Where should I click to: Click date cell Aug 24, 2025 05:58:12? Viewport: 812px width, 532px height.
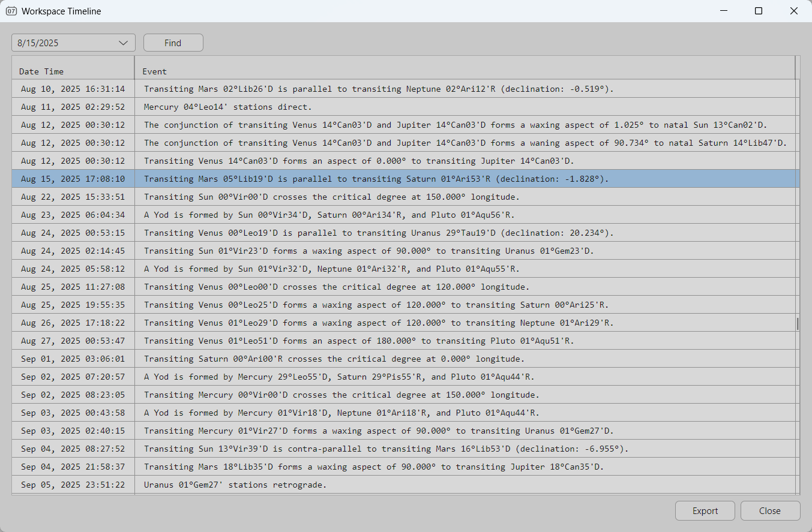73,269
